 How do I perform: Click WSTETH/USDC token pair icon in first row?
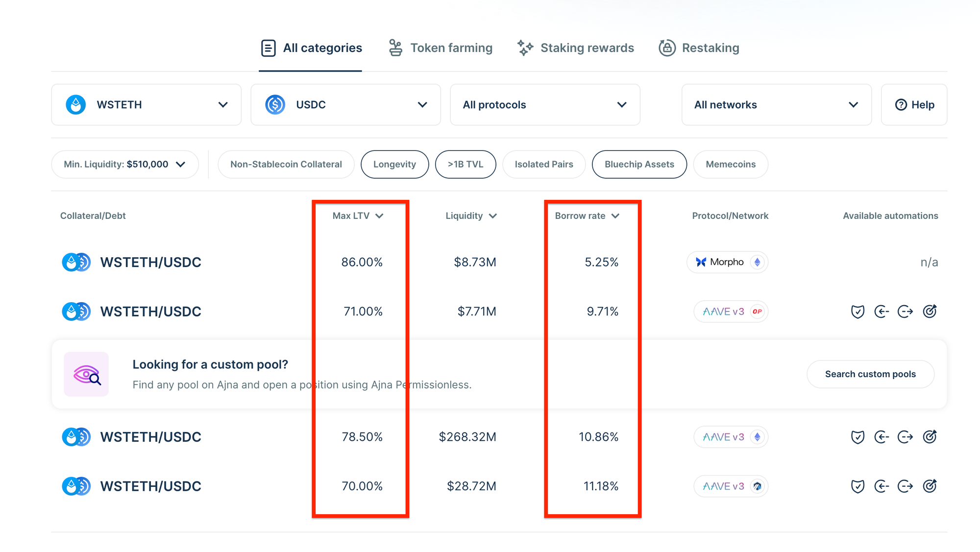point(76,262)
